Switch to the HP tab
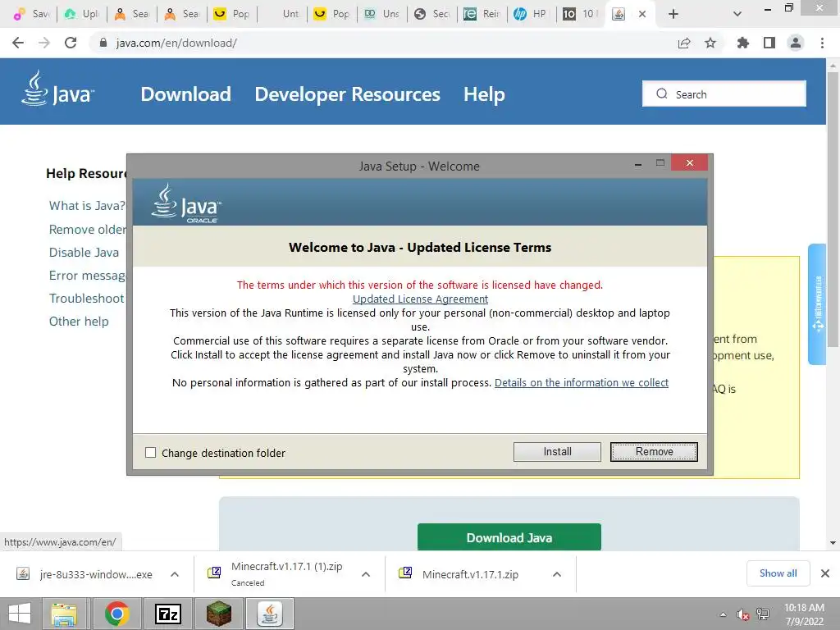The height and width of the screenshot is (630, 840). tap(529, 14)
